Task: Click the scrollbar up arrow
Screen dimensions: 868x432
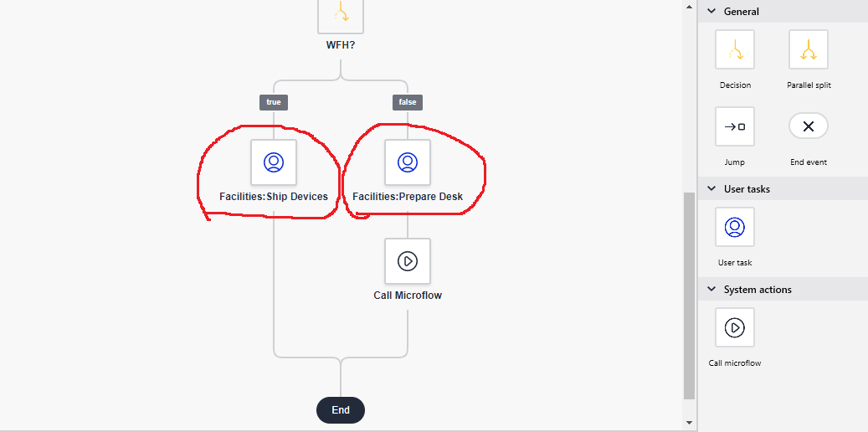Action: point(689,7)
